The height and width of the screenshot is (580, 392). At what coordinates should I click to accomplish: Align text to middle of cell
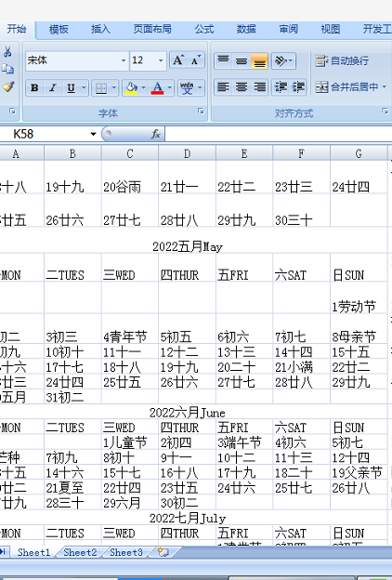coord(242,60)
